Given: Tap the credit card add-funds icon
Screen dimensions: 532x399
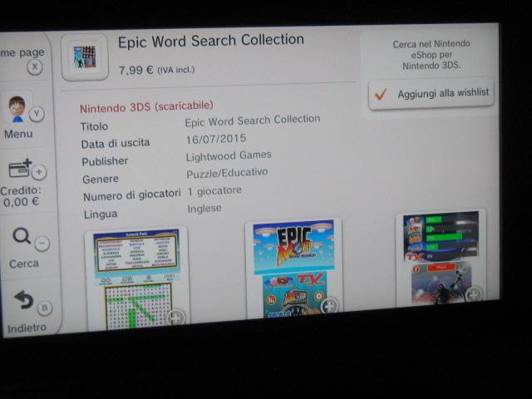Looking at the screenshot, I should click(x=21, y=170).
